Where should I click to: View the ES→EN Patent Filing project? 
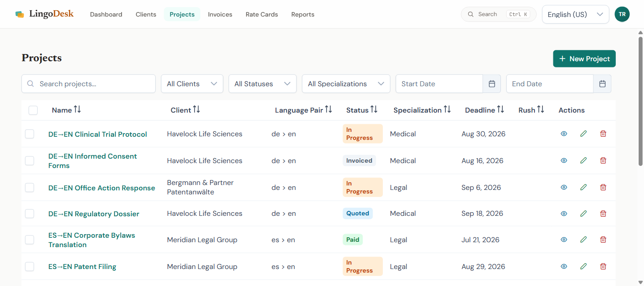(564, 266)
